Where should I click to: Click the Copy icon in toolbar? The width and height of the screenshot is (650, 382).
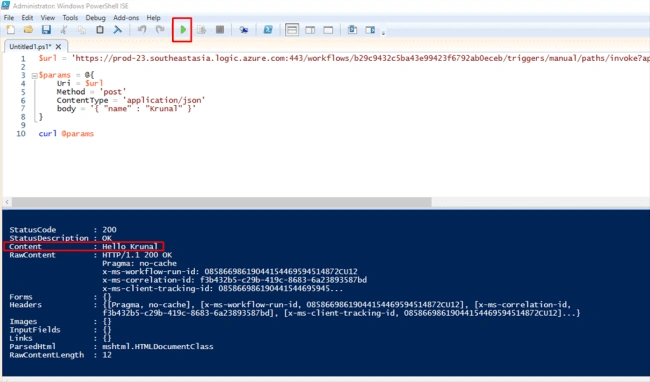[82, 30]
